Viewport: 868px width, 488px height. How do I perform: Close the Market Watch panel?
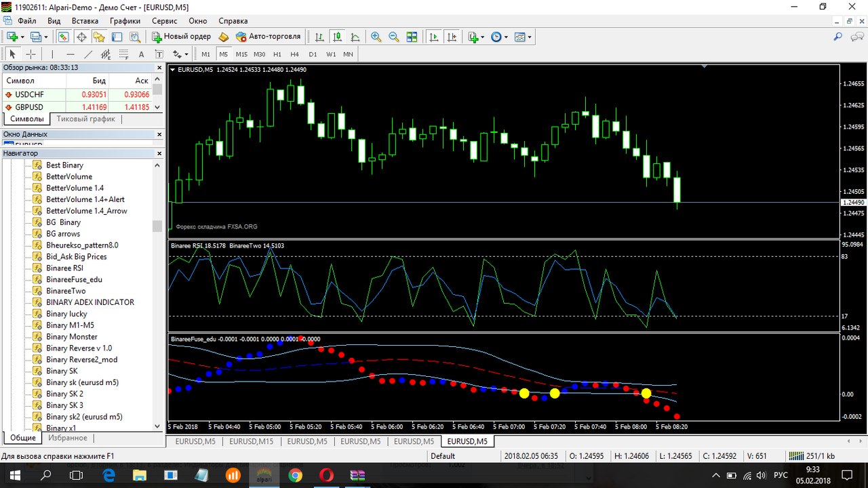point(159,67)
